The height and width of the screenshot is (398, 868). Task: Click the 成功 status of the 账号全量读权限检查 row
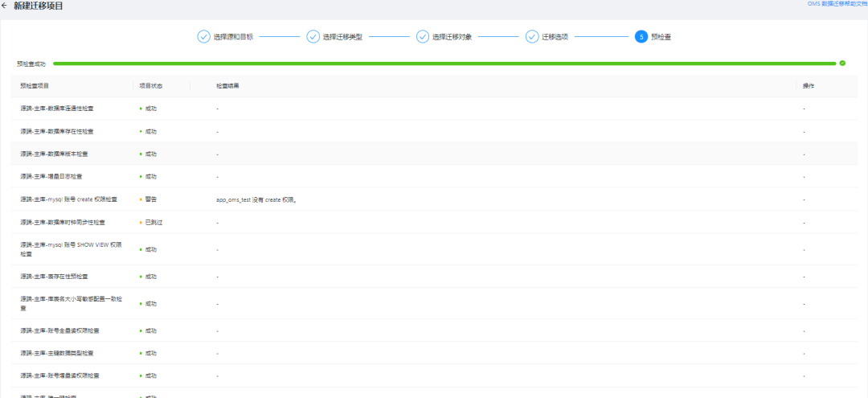coord(149,331)
